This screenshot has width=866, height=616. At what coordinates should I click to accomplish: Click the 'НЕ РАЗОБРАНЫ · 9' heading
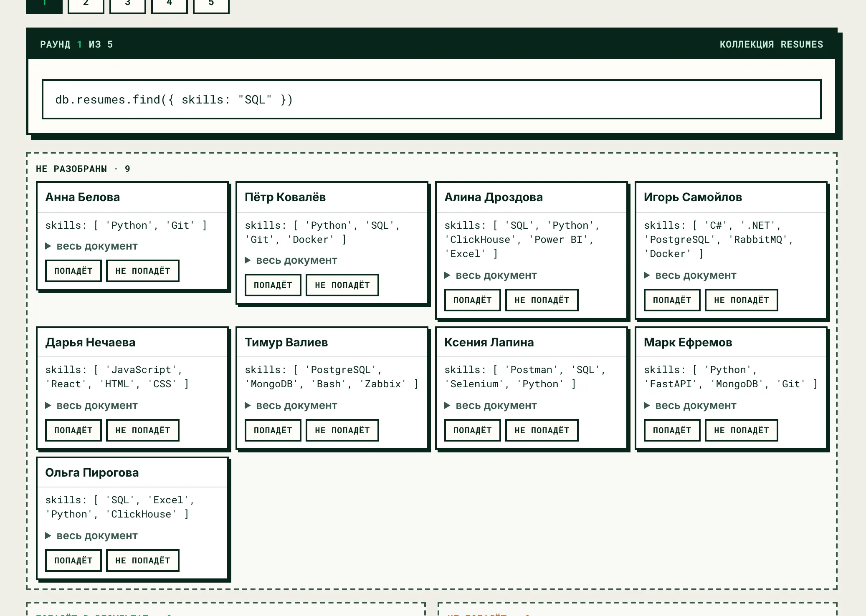83,169
